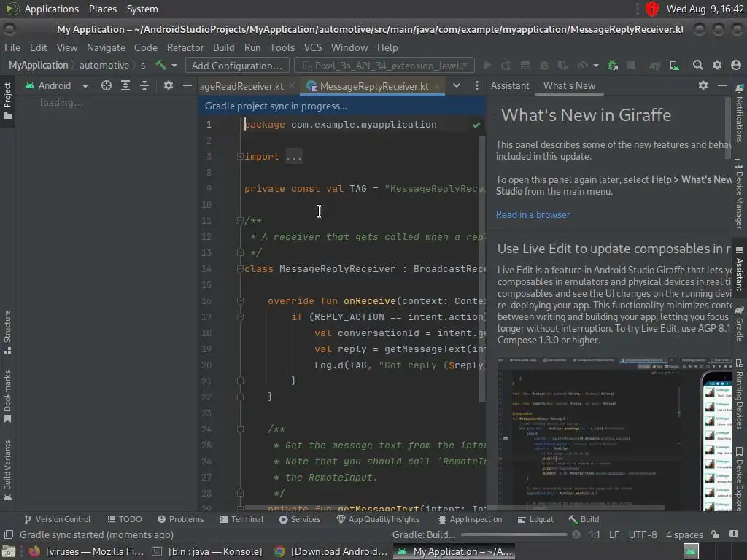Click Collapse All icon in Project panel

pos(144,86)
